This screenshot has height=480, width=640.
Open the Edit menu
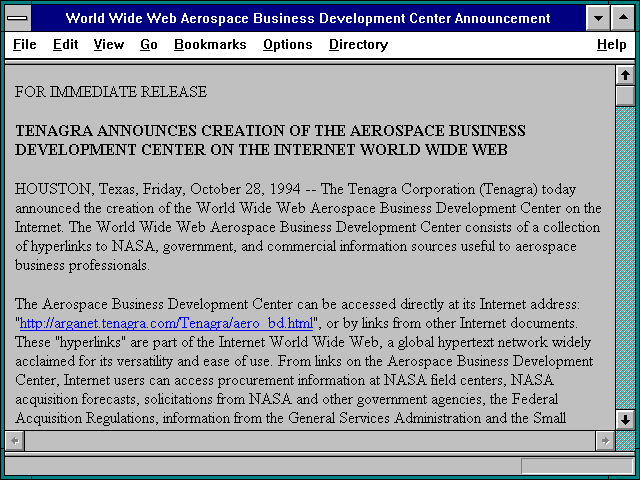[x=65, y=44]
